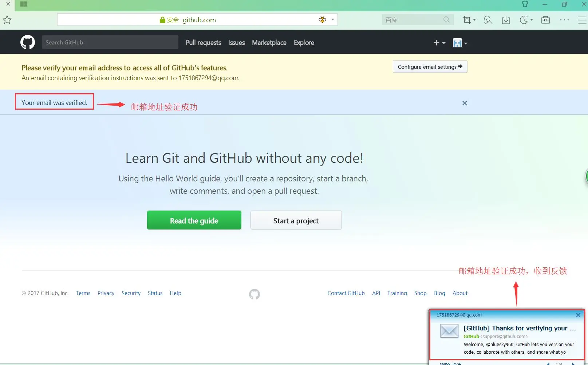Image resolution: width=588 pixels, height=365 pixels.
Task: Click the github.com address bar
Action: coord(197,20)
